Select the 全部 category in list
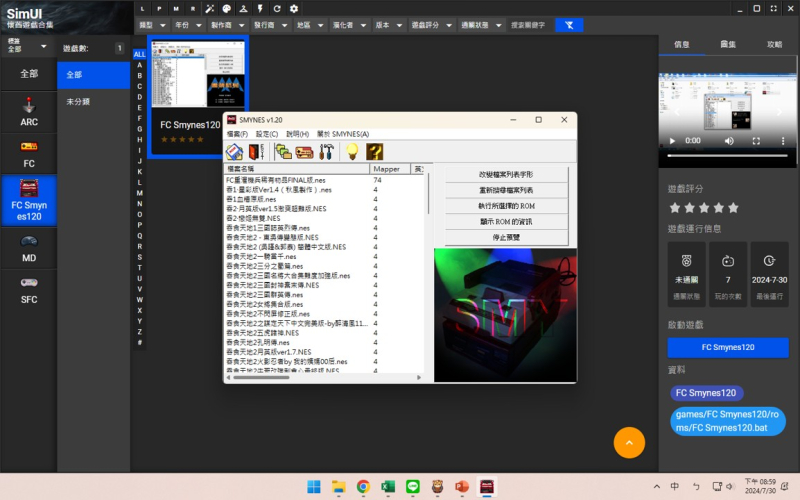The height and width of the screenshot is (500, 800). 93,75
